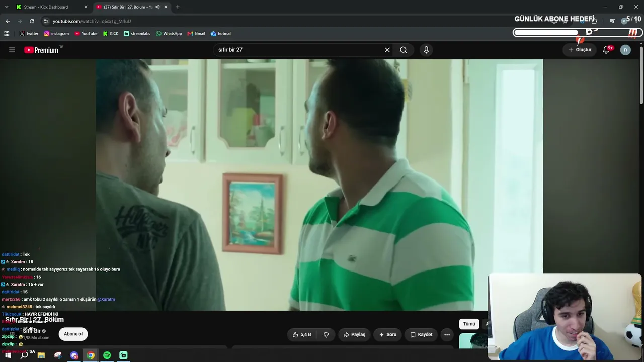Expand the tab search dropdown

point(7,7)
